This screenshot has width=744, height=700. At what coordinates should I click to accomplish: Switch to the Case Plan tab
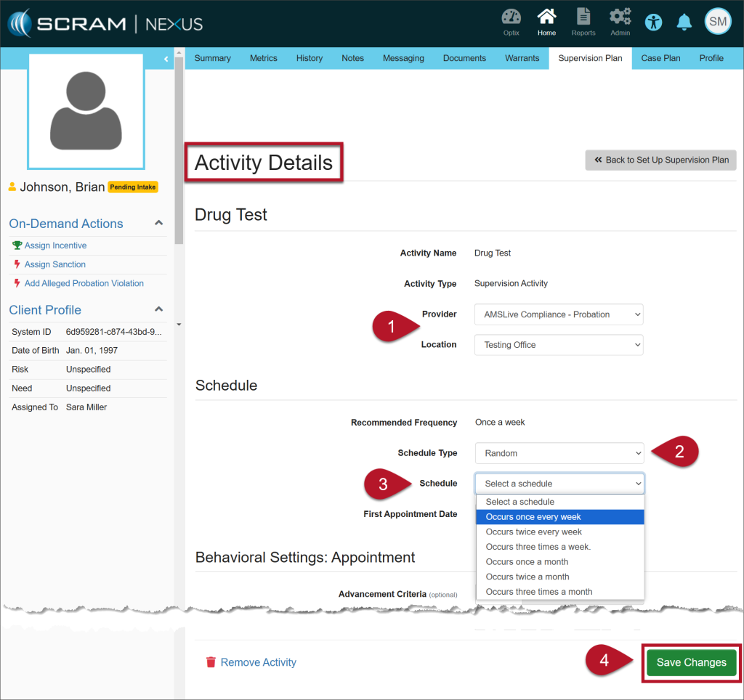click(x=660, y=58)
